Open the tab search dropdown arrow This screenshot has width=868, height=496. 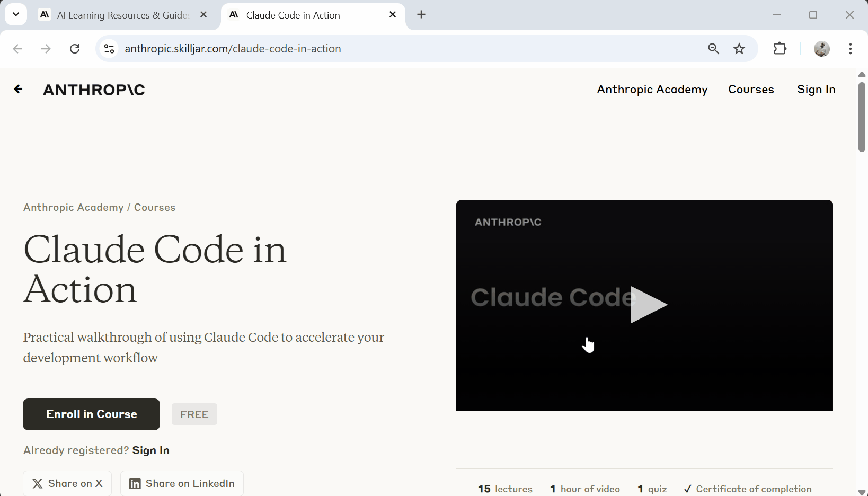[16, 14]
